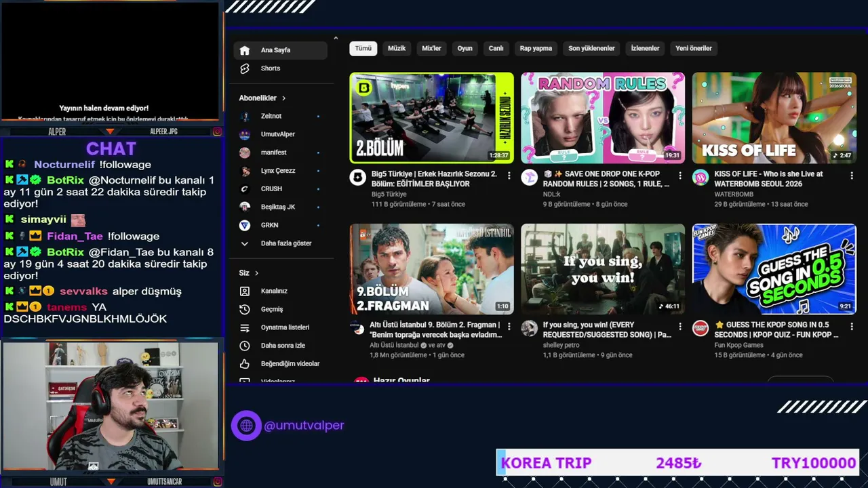Click the Big5 Türkiye channel avatar
868x488 pixels.
tap(358, 178)
